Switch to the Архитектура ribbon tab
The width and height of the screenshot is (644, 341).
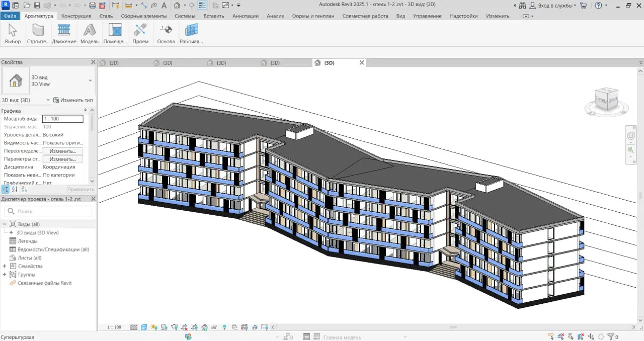[40, 16]
